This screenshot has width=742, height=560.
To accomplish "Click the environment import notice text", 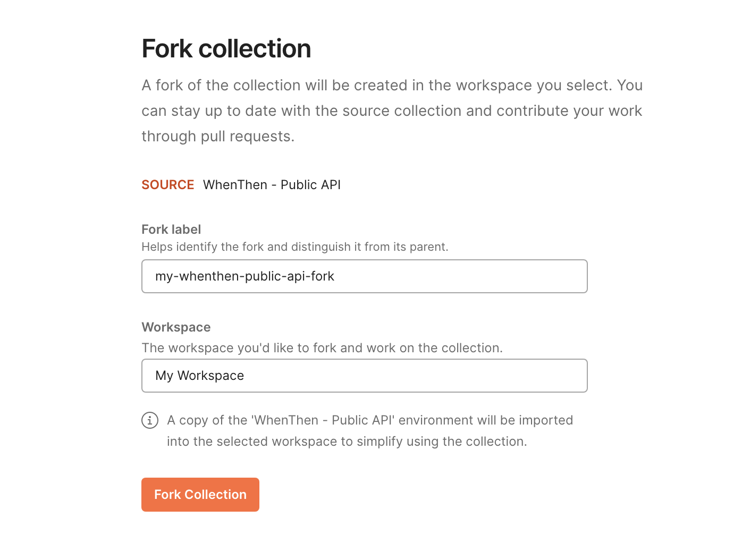I will [370, 430].
